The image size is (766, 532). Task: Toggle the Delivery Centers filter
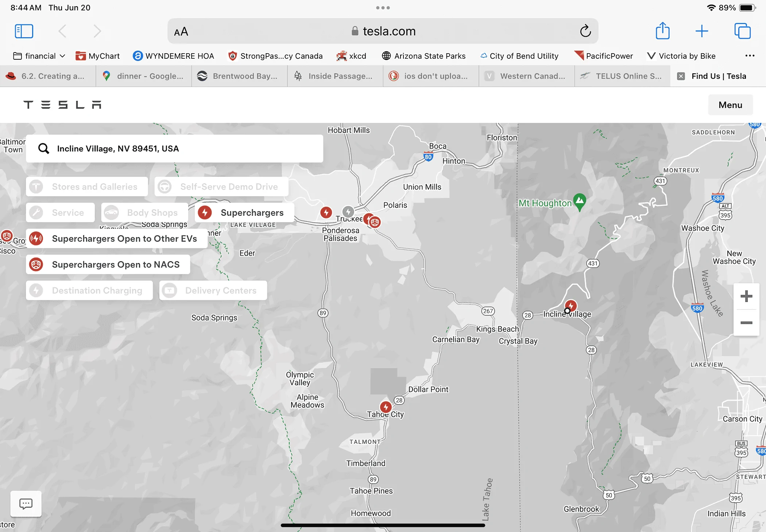(x=213, y=290)
